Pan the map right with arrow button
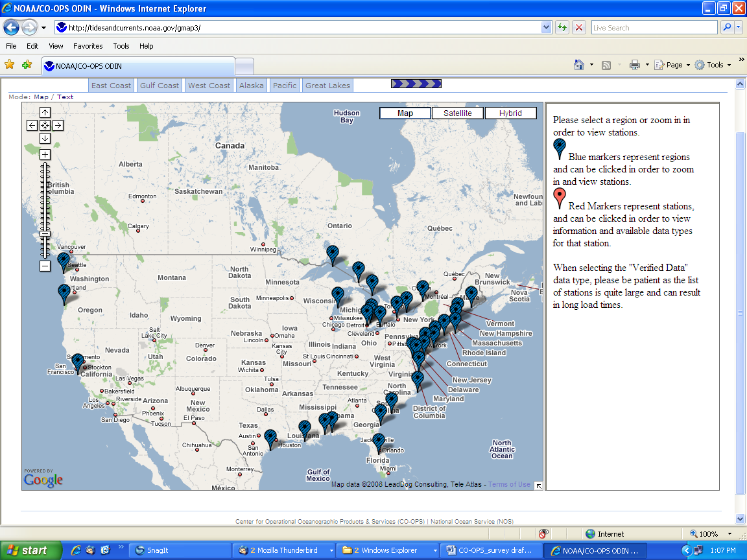747x560 pixels. [x=58, y=125]
